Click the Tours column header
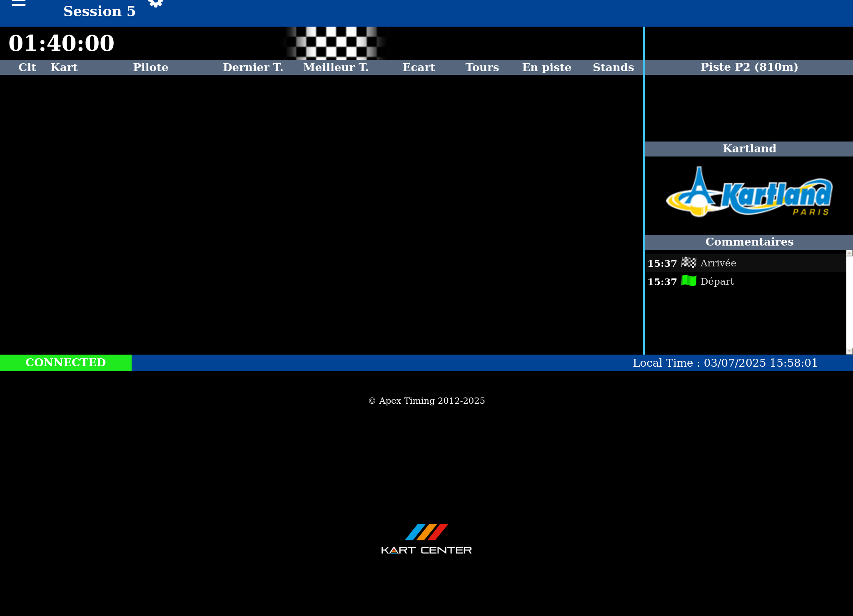 pyautogui.click(x=482, y=67)
